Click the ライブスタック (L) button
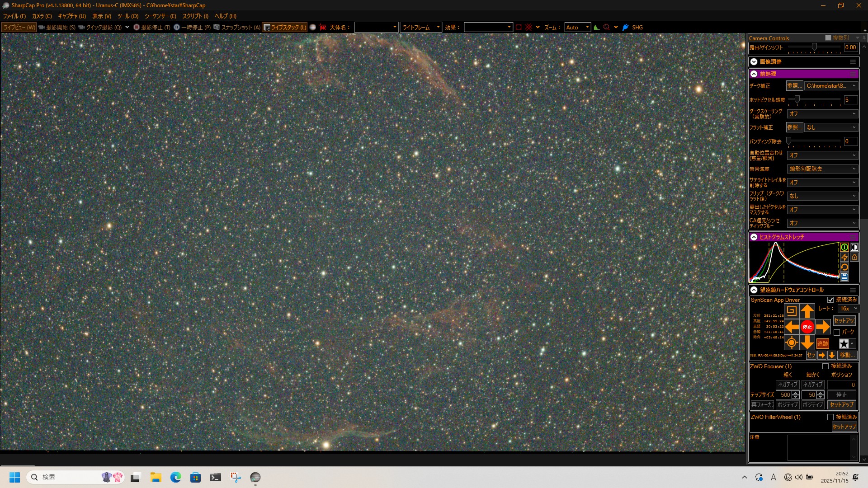The width and height of the screenshot is (868, 488). pyautogui.click(x=285, y=27)
